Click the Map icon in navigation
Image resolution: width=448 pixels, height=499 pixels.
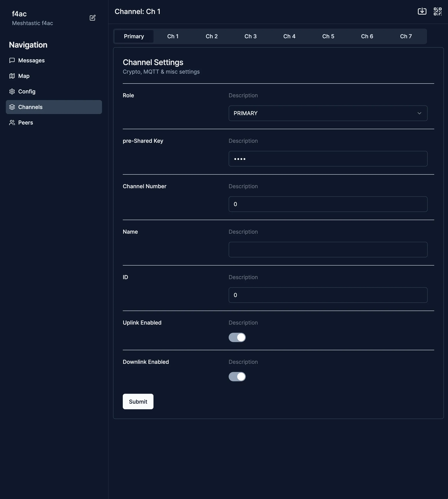coord(12,76)
